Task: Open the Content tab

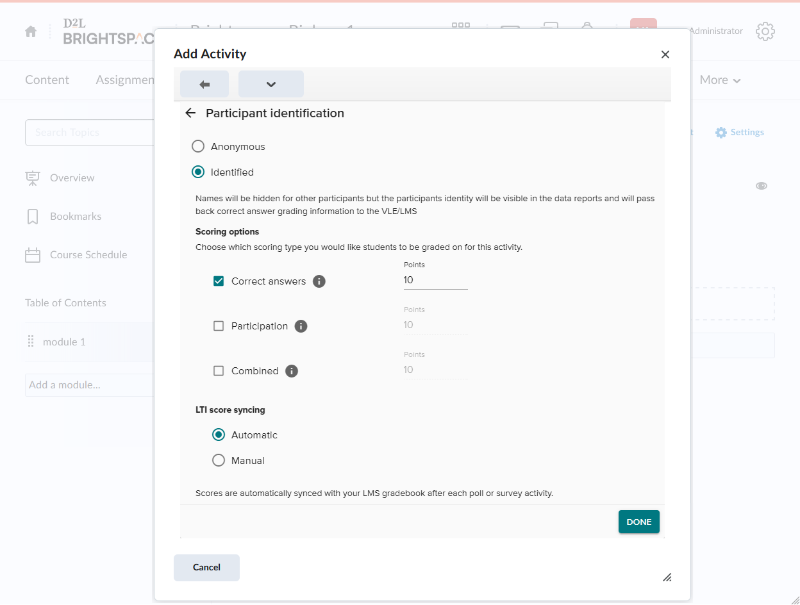Action: tap(47, 80)
